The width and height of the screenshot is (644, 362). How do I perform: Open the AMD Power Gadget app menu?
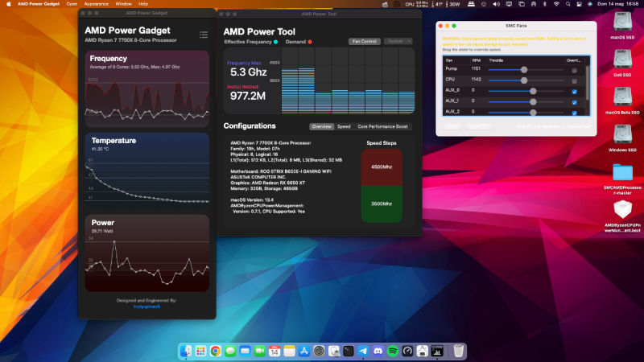point(39,4)
